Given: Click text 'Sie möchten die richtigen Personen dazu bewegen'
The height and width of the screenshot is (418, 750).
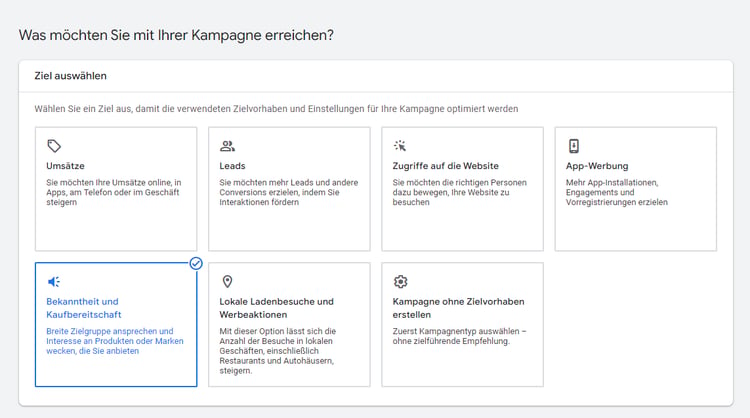Looking at the screenshot, I should pyautogui.click(x=460, y=192).
